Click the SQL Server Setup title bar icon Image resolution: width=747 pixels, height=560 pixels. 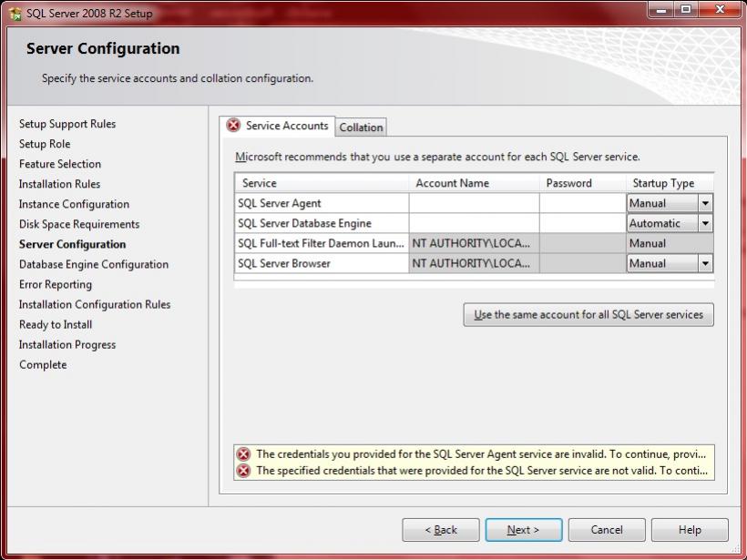15,13
